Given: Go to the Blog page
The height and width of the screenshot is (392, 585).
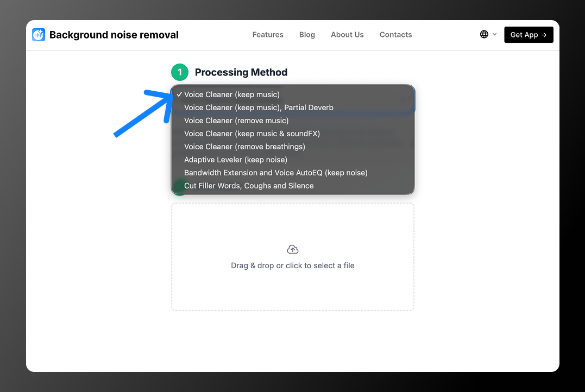Looking at the screenshot, I should pyautogui.click(x=307, y=35).
